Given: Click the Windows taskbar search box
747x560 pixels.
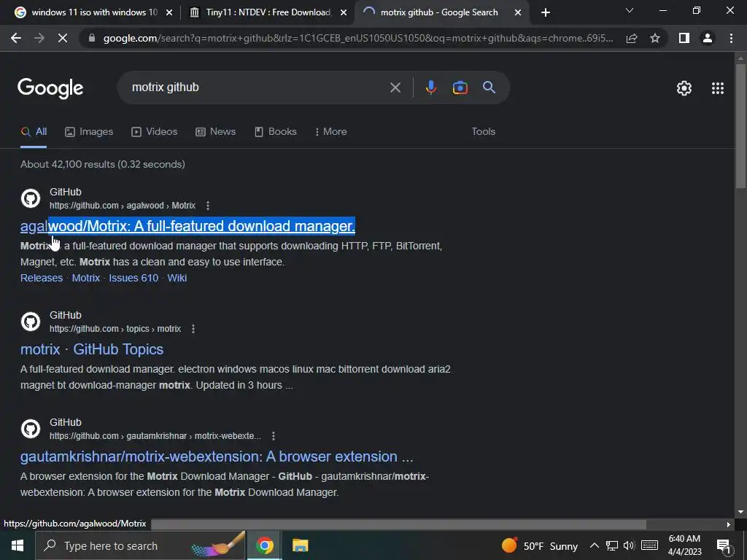Looking at the screenshot, I should pos(142,545).
